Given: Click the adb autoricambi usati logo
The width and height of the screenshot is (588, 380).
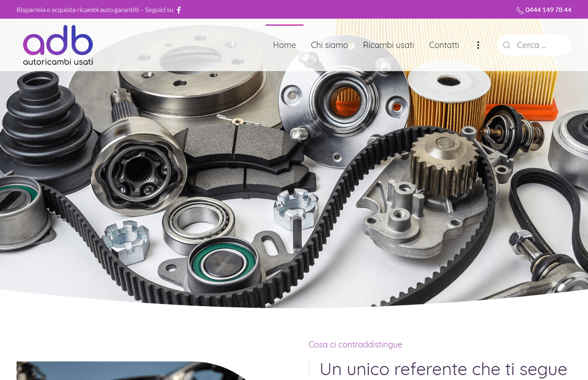Looking at the screenshot, I should tap(58, 45).
